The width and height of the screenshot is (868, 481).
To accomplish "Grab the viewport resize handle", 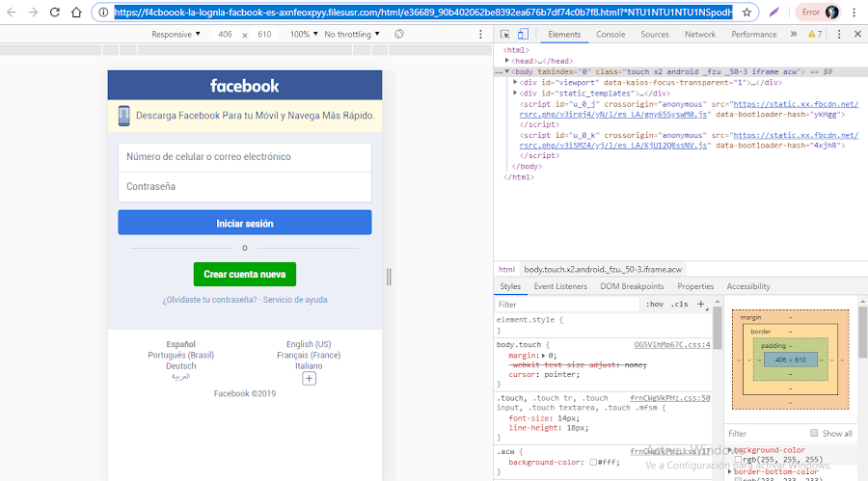I will click(x=389, y=277).
